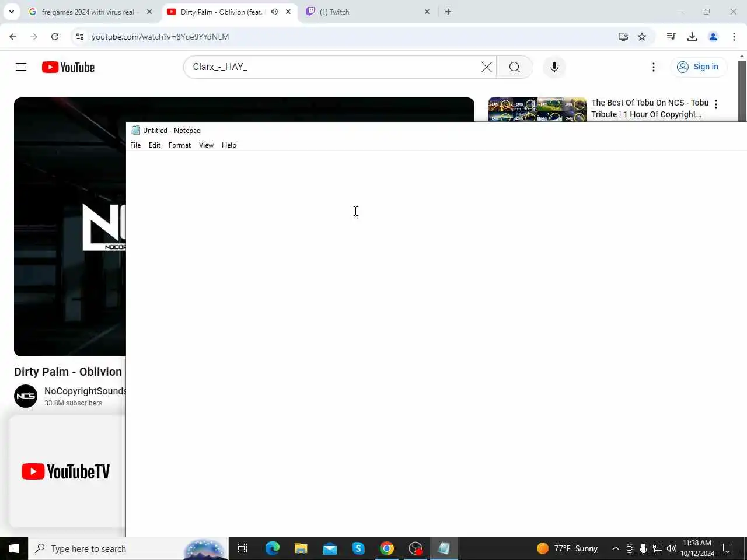Viewport: 747px width, 560px height.
Task: Click video title 'Dirty Palm - Oblivion'
Action: [x=68, y=372]
